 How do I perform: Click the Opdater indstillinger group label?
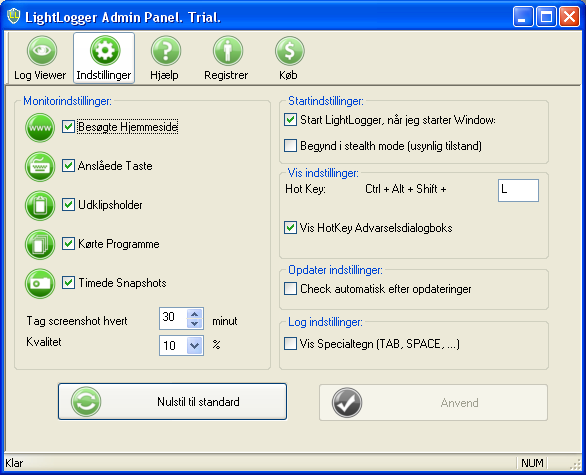pyautogui.click(x=335, y=270)
